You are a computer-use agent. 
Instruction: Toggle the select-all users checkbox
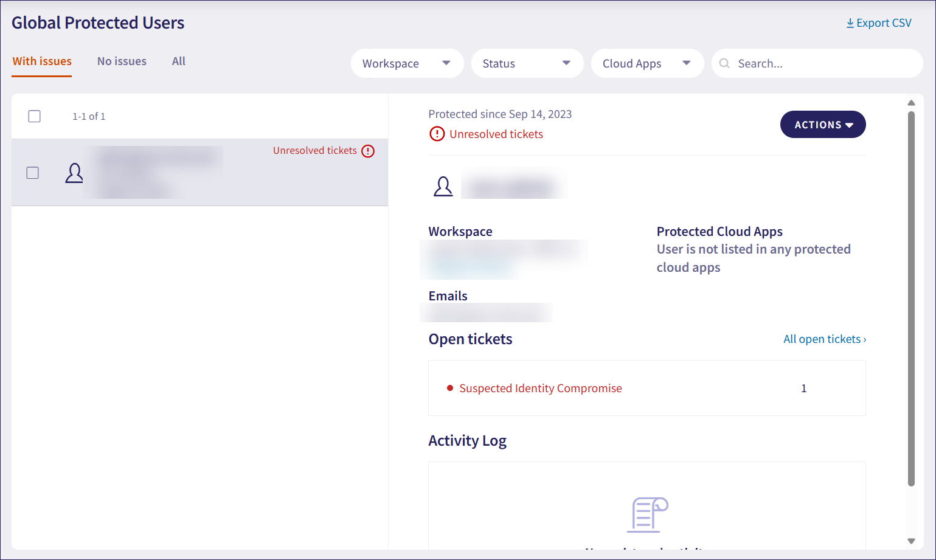(x=35, y=116)
